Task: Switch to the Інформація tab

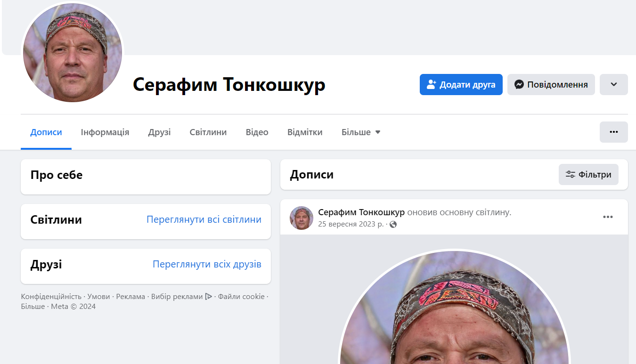Action: pyautogui.click(x=105, y=132)
